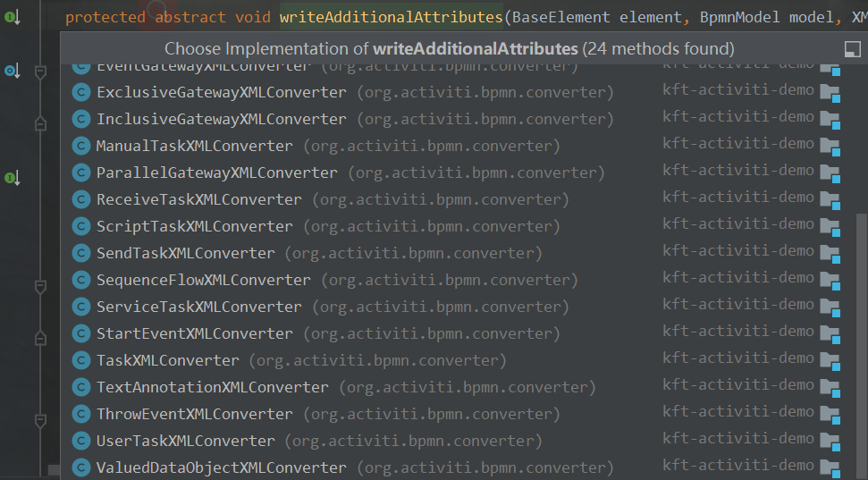This screenshot has height=480, width=868.
Task: Click module folder icon in ThrowEventXMLConverter row
Action: tap(830, 416)
